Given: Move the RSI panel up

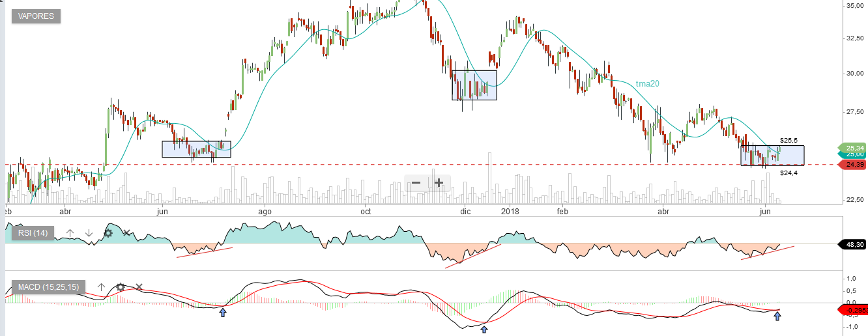Looking at the screenshot, I should (x=70, y=232).
